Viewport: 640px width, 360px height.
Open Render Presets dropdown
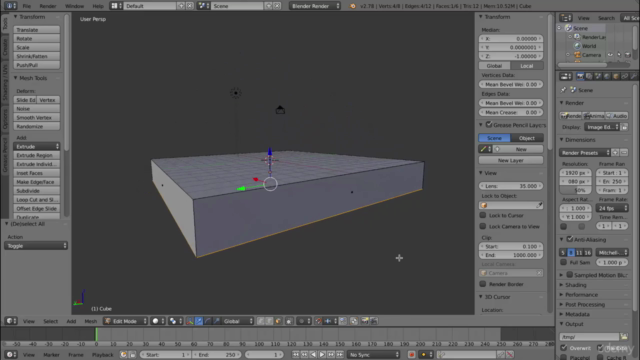(585, 153)
